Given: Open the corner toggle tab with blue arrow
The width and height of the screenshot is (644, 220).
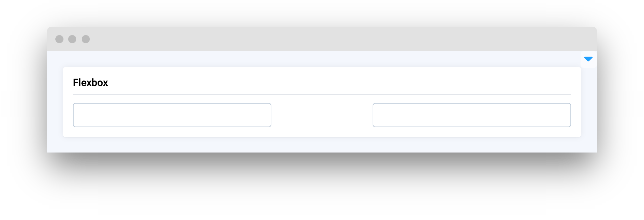Looking at the screenshot, I should click(x=588, y=59).
